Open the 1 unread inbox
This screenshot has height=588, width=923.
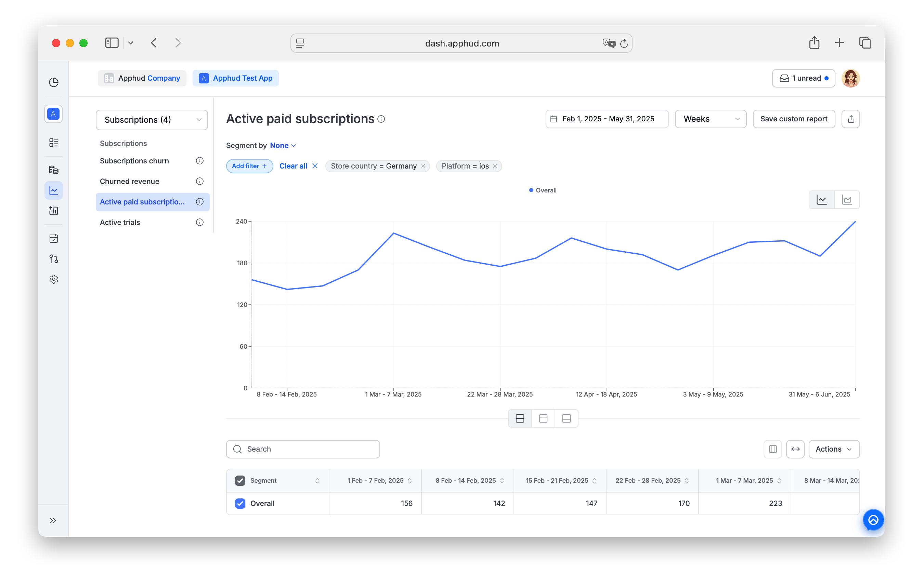(803, 78)
